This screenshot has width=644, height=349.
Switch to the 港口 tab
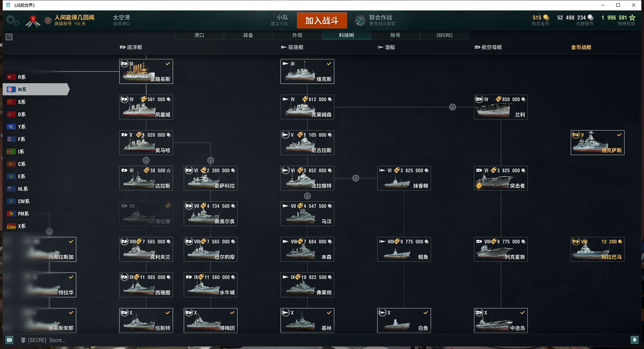pos(199,35)
